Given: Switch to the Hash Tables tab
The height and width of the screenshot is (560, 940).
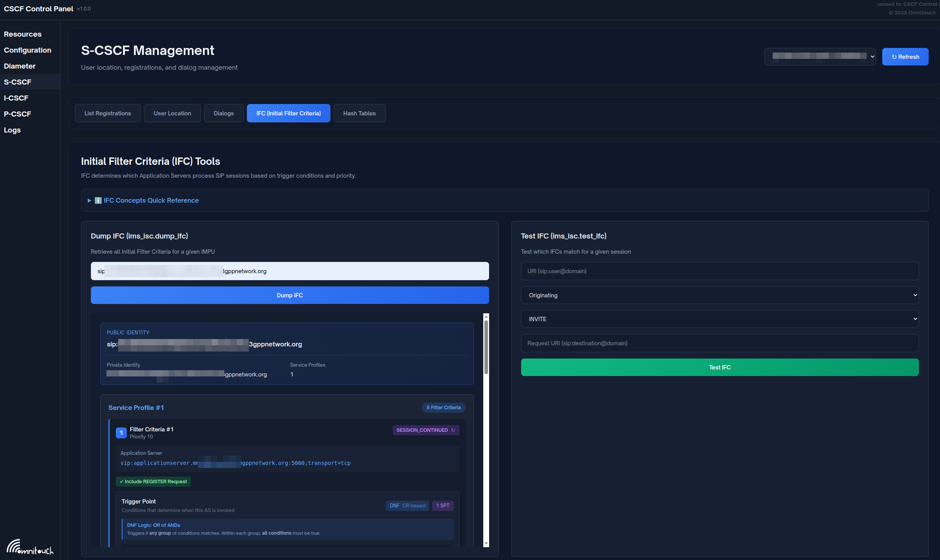Looking at the screenshot, I should click(x=359, y=113).
